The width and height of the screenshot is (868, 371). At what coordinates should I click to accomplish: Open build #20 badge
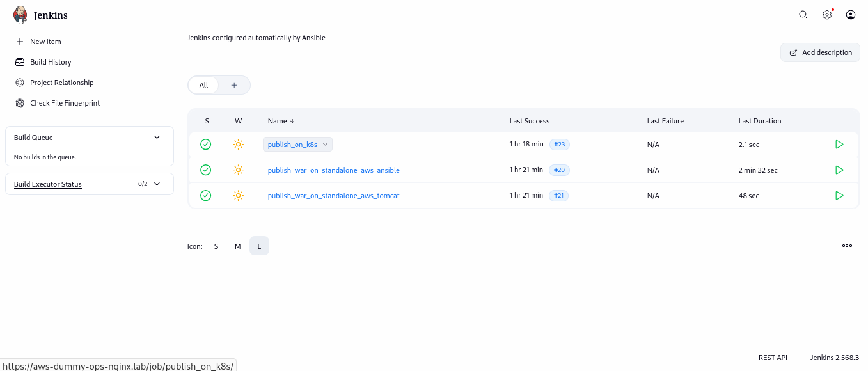point(559,170)
